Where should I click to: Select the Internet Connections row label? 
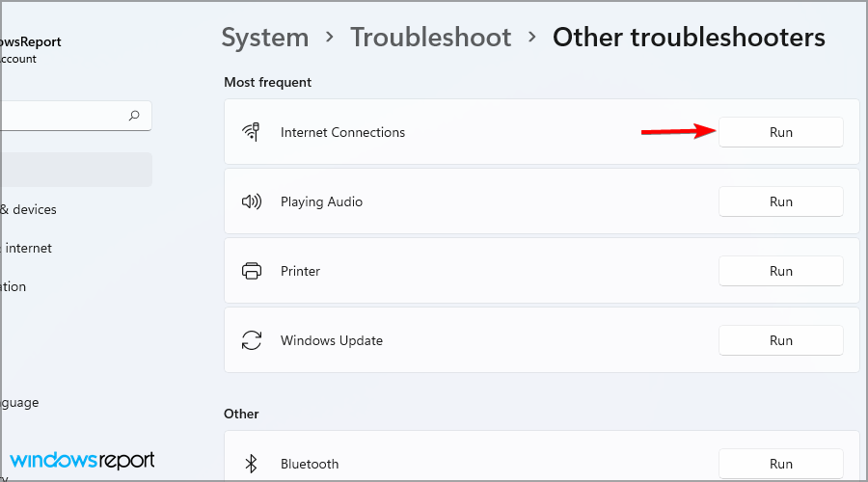[342, 132]
